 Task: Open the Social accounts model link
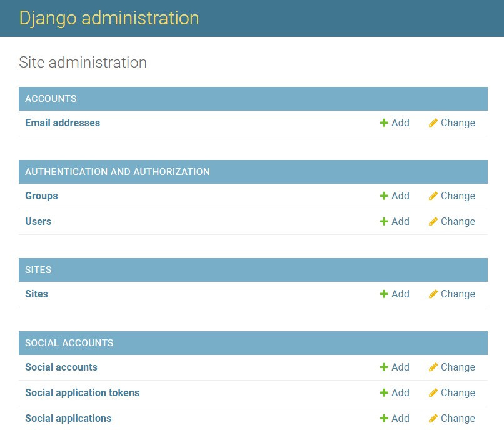[x=61, y=367]
